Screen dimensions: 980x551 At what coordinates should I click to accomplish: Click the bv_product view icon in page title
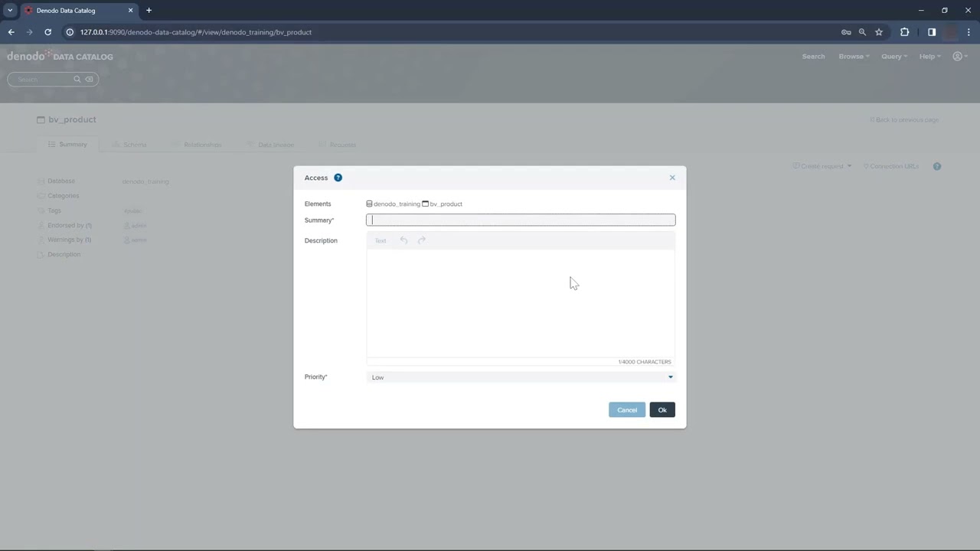coord(41,119)
